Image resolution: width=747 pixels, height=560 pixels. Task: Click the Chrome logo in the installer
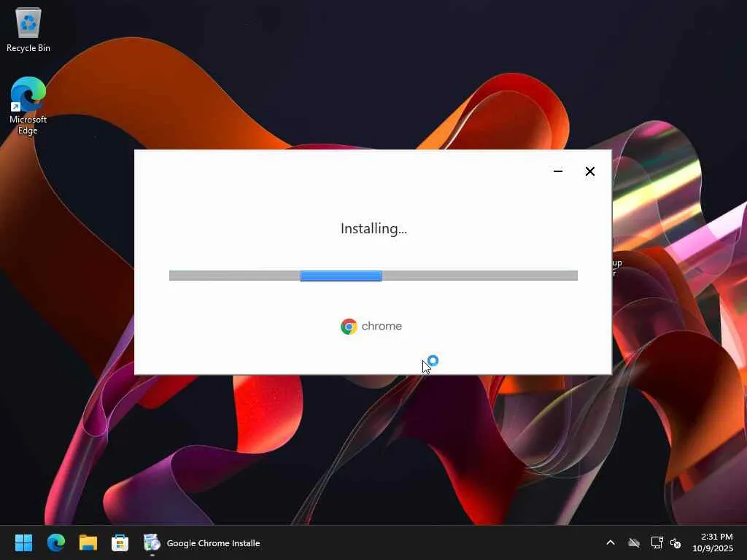349,327
